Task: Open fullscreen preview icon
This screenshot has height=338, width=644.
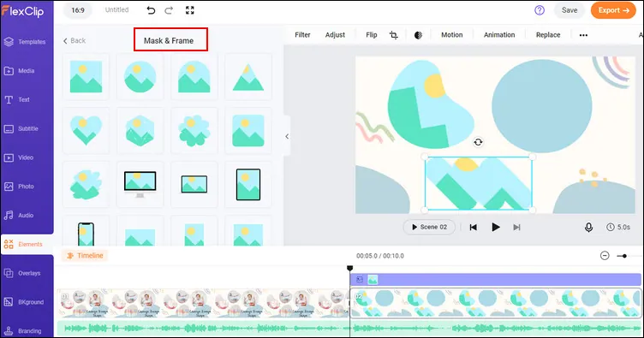Action: 190,10
